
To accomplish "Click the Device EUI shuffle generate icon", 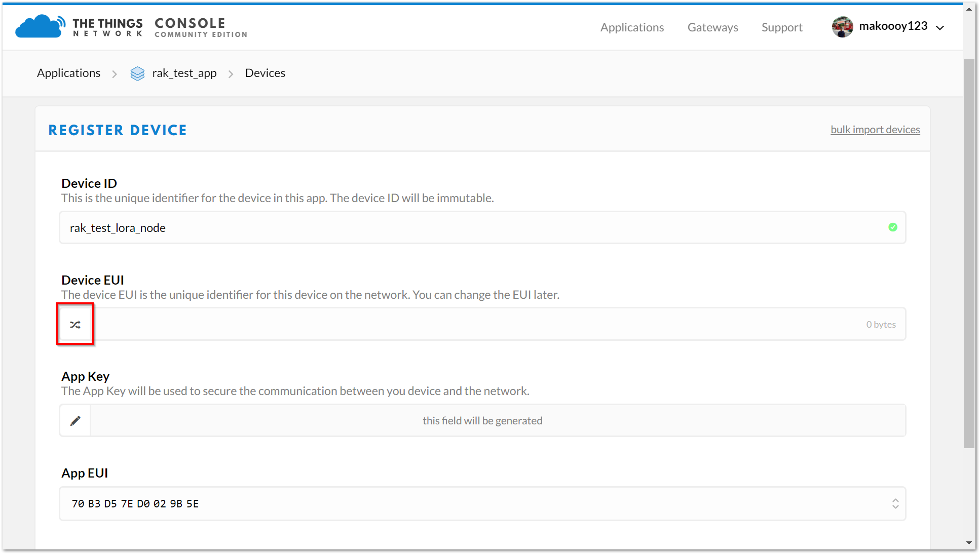I will (75, 325).
